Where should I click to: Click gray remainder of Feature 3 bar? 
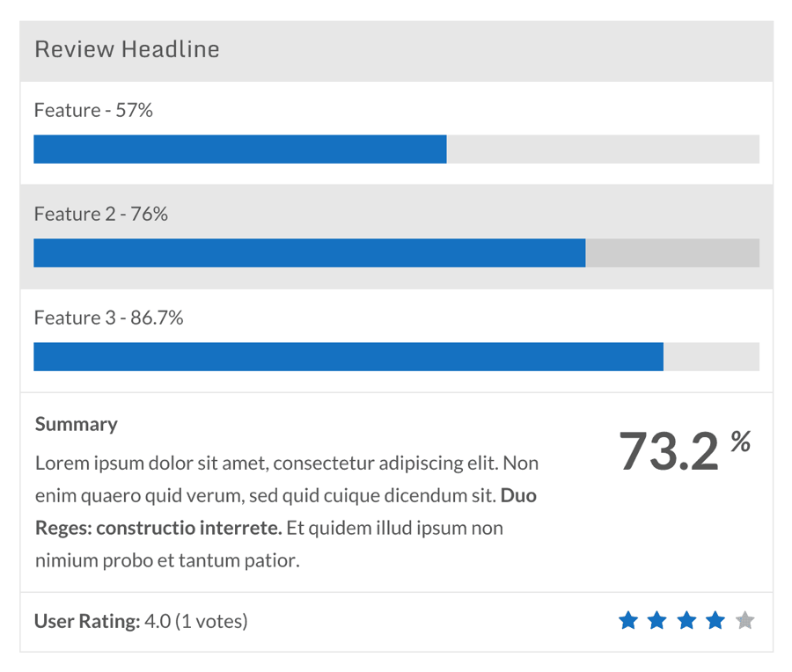pos(712,357)
